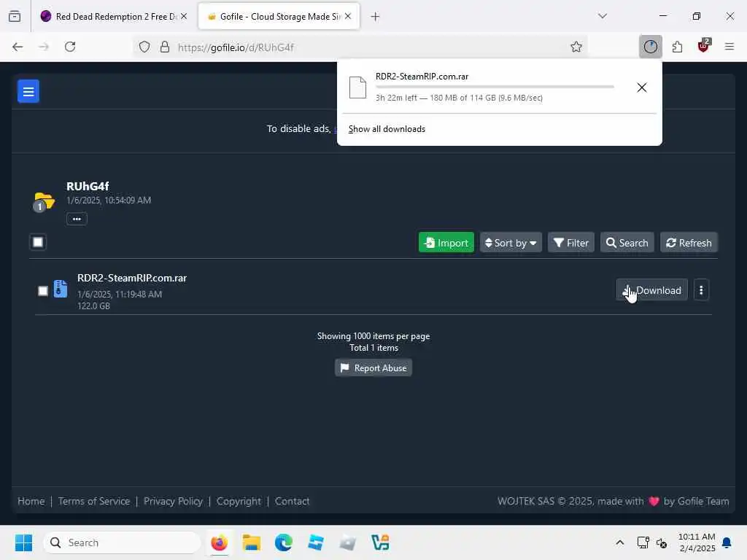The width and height of the screenshot is (747, 560).
Task: Click the Showing 1000 items per page text
Action: [x=373, y=336]
